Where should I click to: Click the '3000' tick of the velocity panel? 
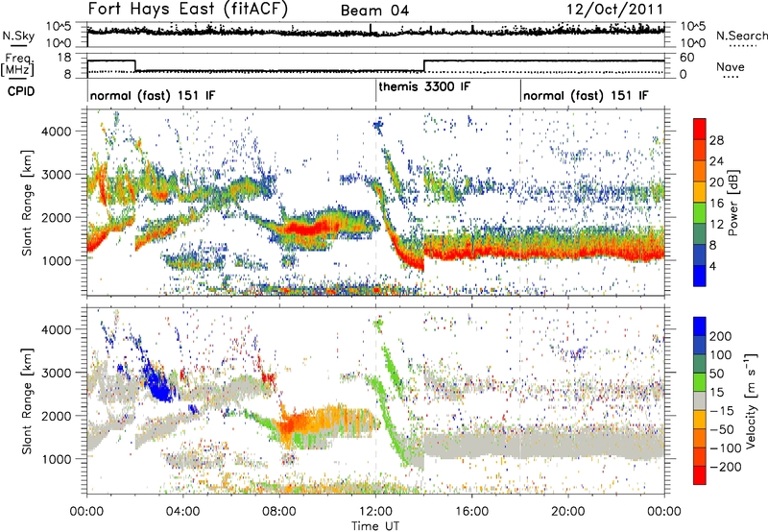point(56,373)
